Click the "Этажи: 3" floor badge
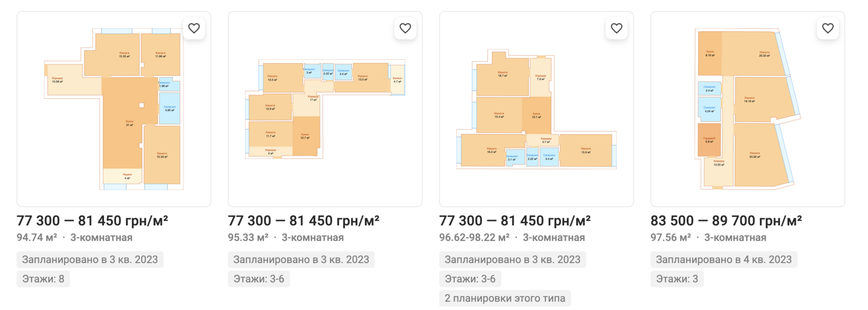Image resolution: width=868 pixels, height=310 pixels. [x=677, y=279]
